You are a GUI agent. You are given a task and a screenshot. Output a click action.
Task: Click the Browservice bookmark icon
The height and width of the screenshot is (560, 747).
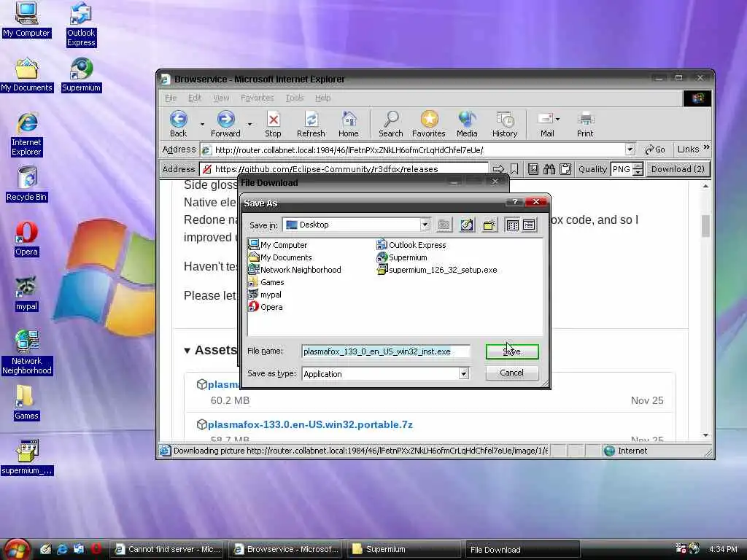point(514,169)
